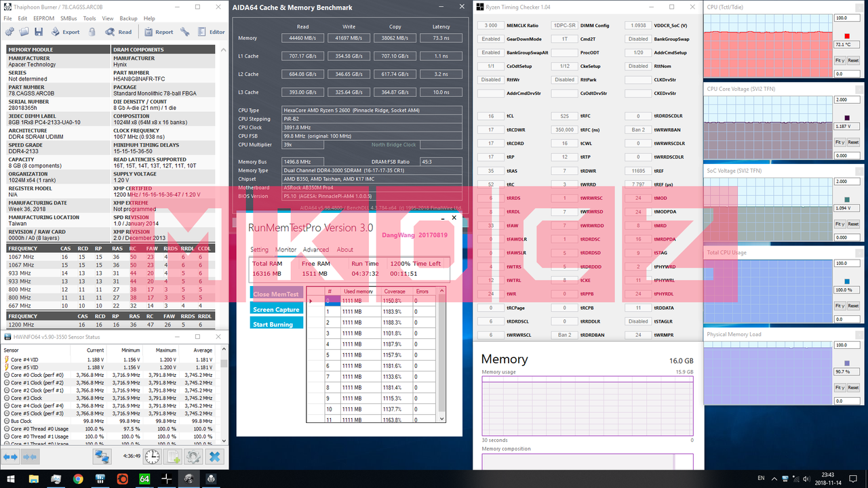868x488 pixels.
Task: Click Reset in CPU Core Voltage graph
Action: point(853,142)
